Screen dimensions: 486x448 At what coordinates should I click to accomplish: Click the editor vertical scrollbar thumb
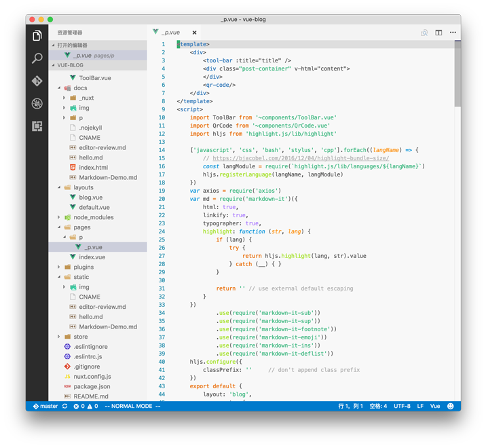tap(457, 74)
